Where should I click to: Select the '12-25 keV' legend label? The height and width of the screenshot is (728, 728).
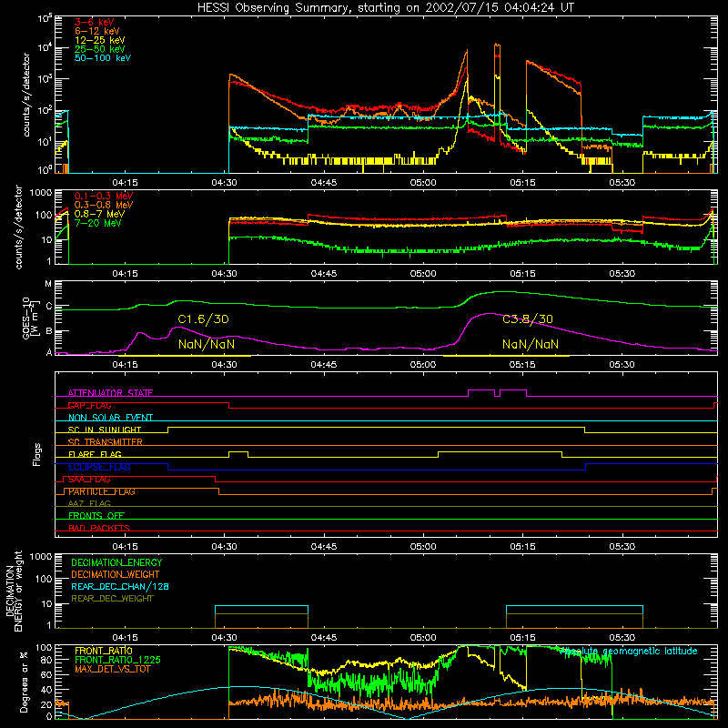pyautogui.click(x=99, y=40)
